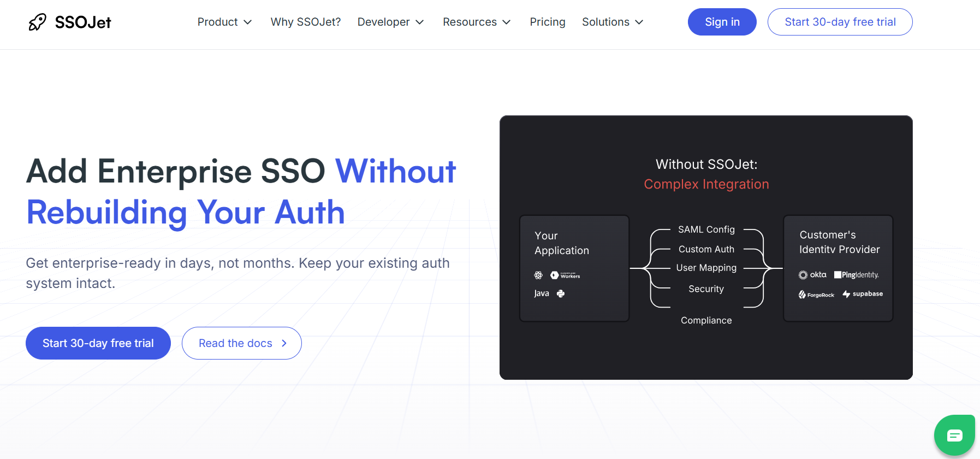Go to the Pricing page
The height and width of the screenshot is (459, 980).
point(548,22)
